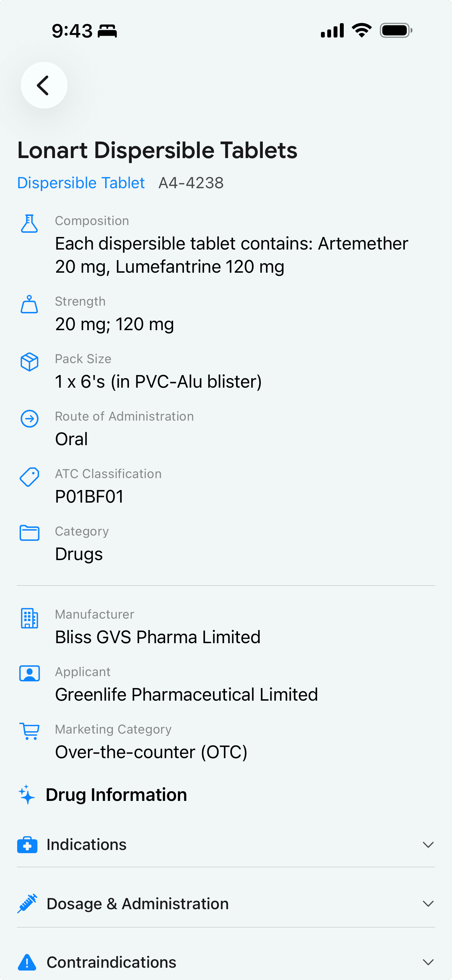Click the Applicant person card icon
Viewport: 452px width, 980px height.
[x=29, y=673]
